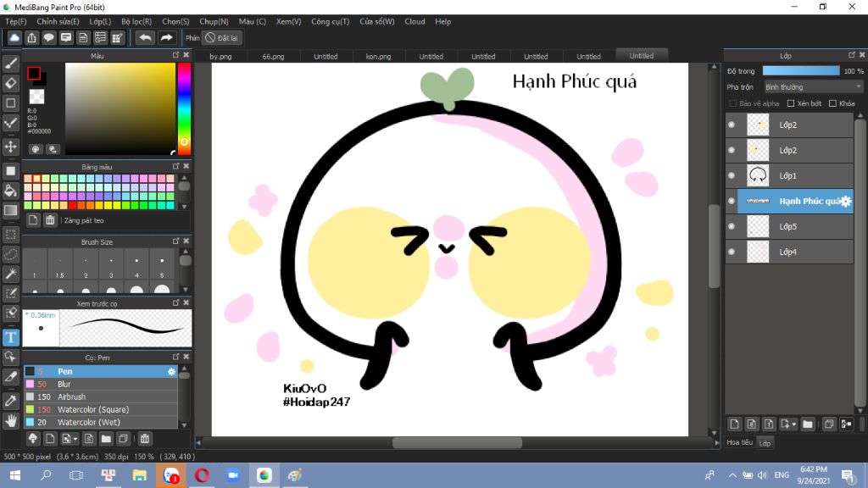Click the cloud icon in top toolbar

pyautogui.click(x=14, y=37)
